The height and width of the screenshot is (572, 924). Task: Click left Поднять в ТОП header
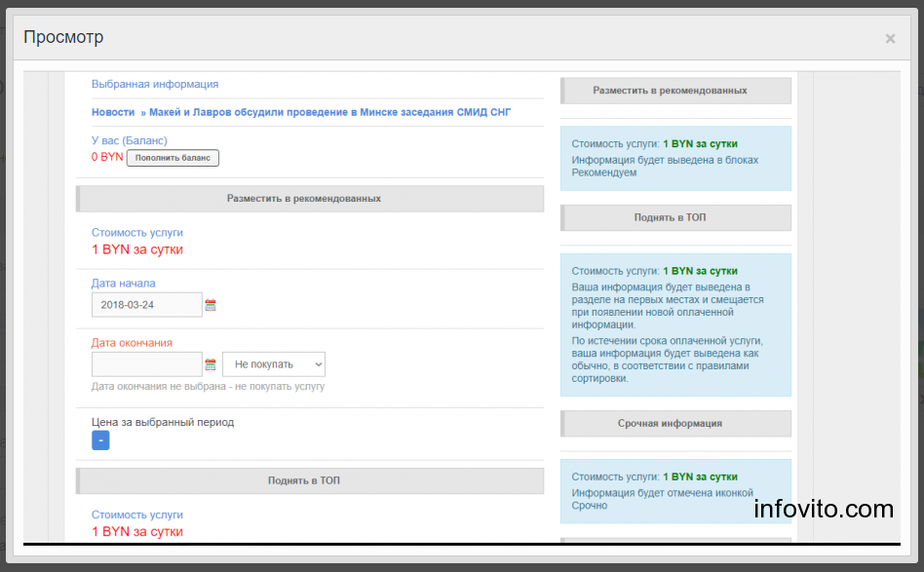pos(310,480)
